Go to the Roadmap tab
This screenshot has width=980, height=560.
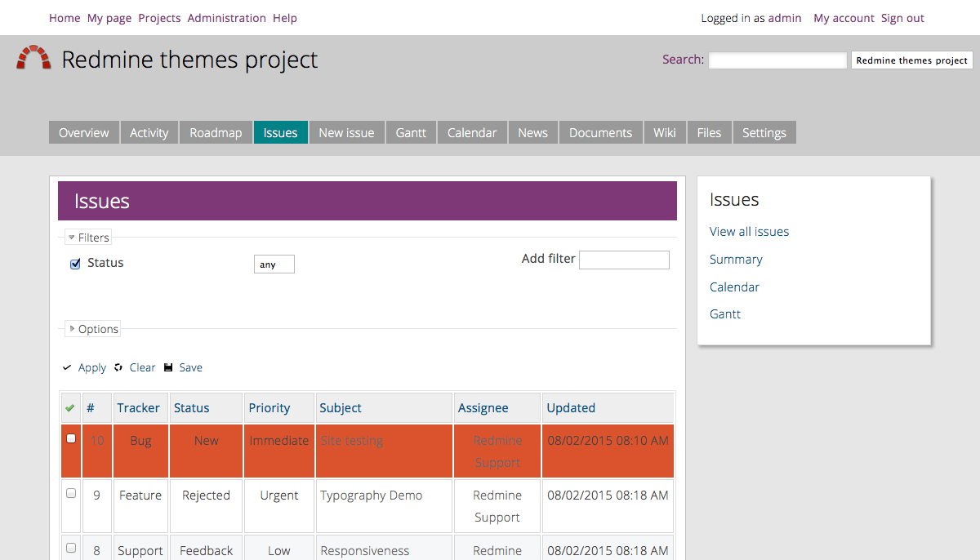pos(216,133)
